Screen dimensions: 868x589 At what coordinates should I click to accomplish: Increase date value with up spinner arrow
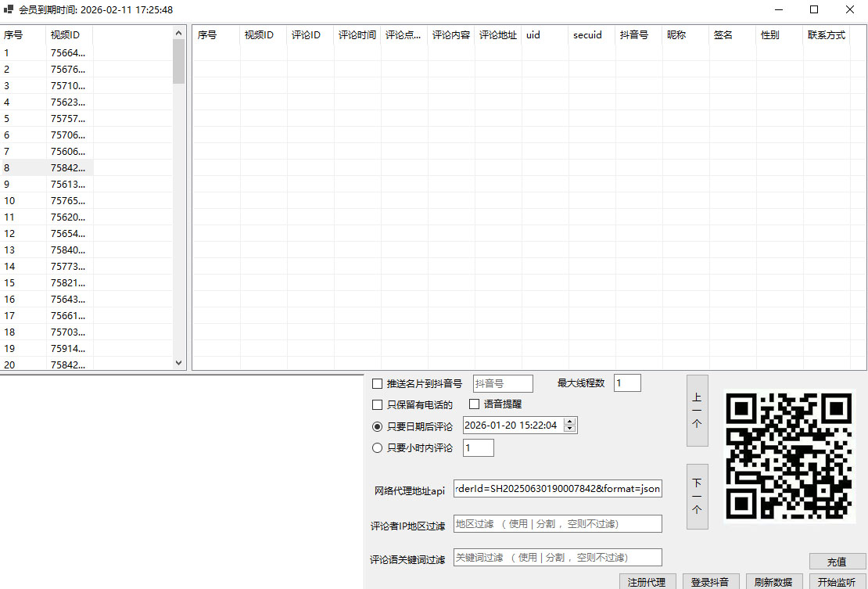tap(570, 422)
